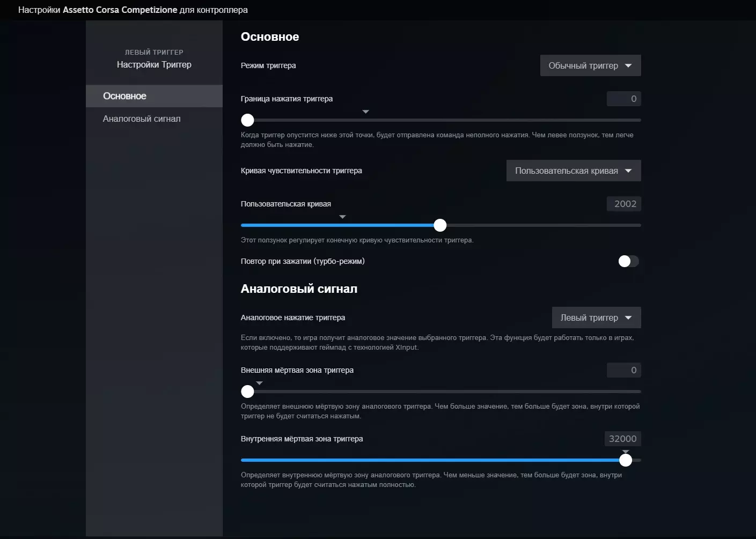Click the arrow icon beside Обычный триггер
This screenshot has height=539, width=756.
(628, 65)
